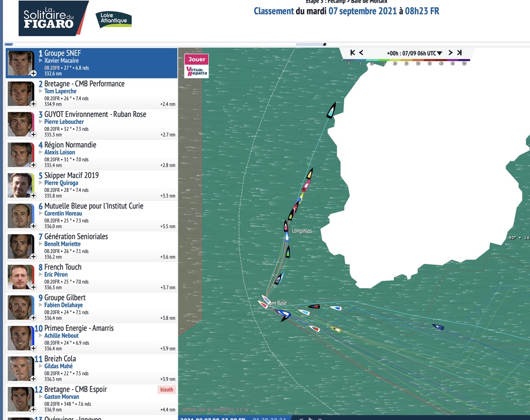The height and width of the screenshot is (420, 530).
Task: Select Région Normandie boat name
Action: pyautogui.click(x=70, y=145)
